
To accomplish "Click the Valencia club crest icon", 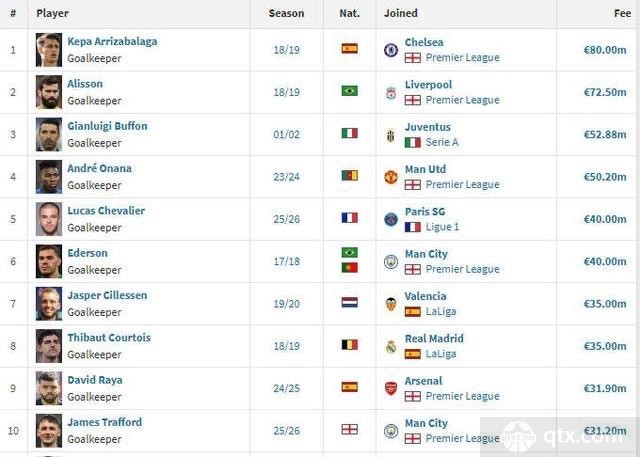I will 391,304.
